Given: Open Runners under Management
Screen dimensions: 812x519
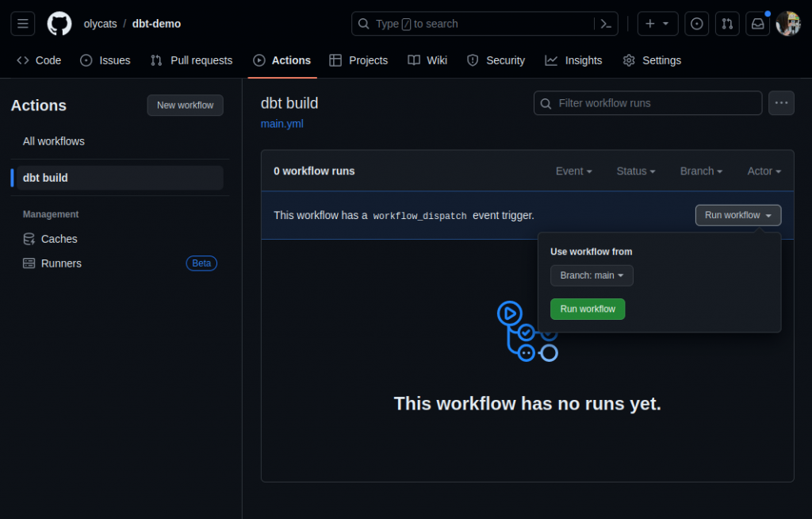Looking at the screenshot, I should tap(121, 263).
